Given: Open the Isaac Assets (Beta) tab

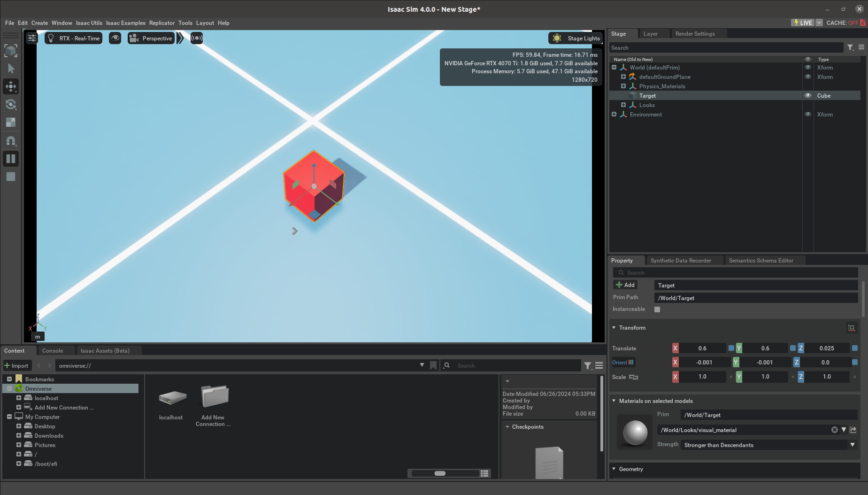Looking at the screenshot, I should click(105, 351).
